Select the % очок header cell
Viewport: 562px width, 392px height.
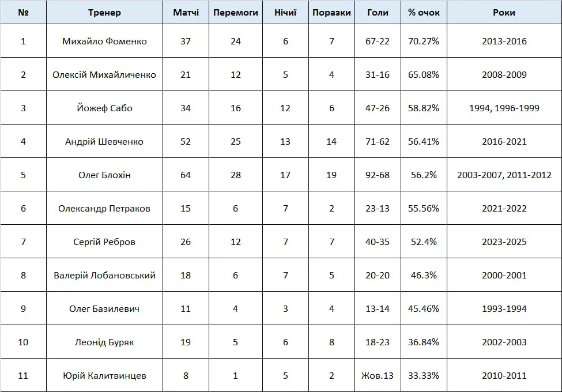pos(424,12)
